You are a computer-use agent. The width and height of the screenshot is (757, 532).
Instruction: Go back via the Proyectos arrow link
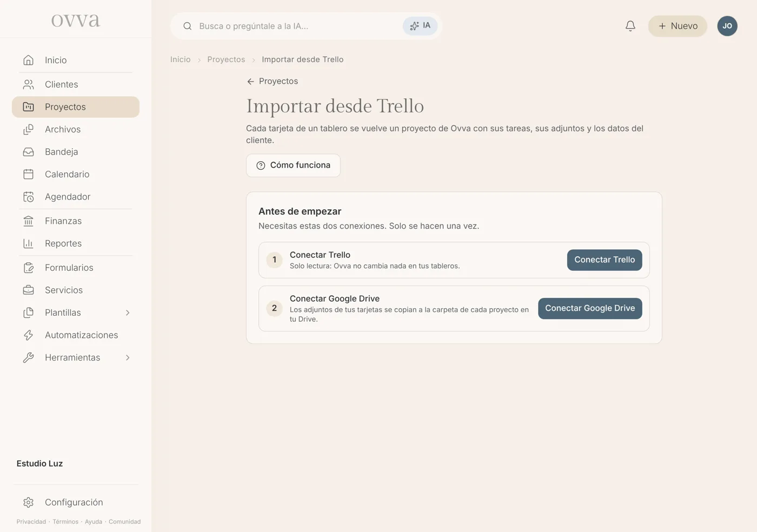(273, 81)
